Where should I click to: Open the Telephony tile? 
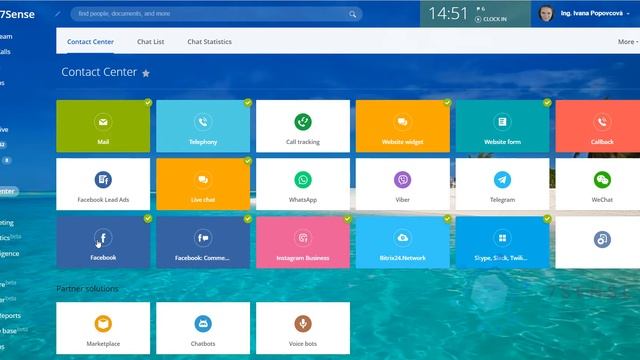(x=203, y=126)
